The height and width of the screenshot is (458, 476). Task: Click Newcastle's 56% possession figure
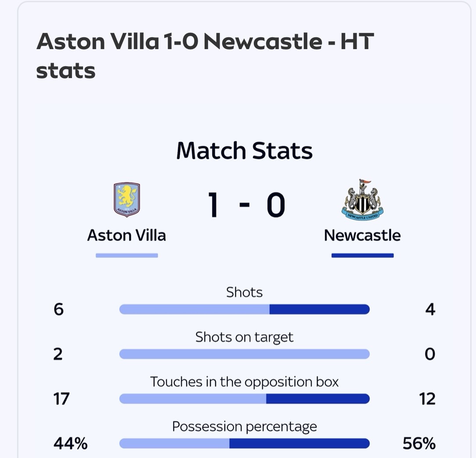point(419,444)
